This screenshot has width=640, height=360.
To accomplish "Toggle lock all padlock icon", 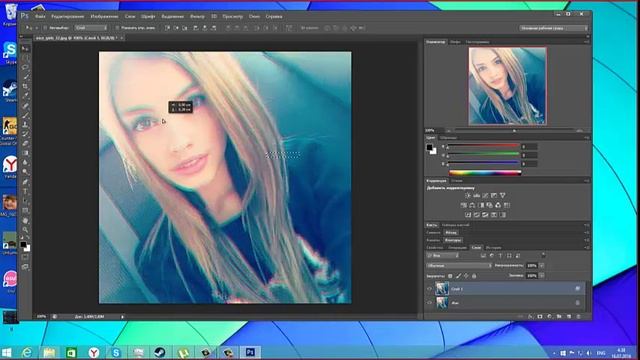I will 474,276.
